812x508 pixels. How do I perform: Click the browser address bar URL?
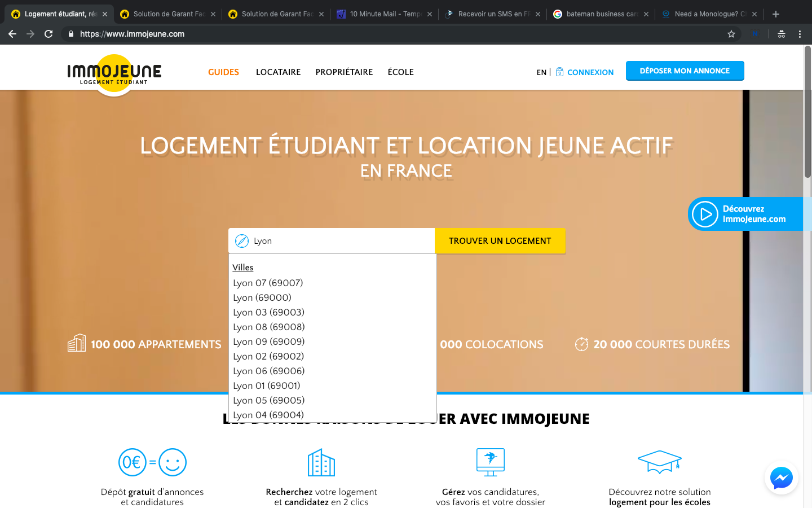[x=132, y=34]
